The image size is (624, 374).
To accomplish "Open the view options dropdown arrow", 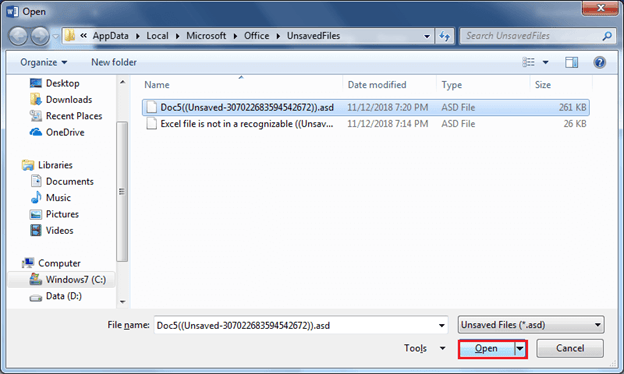I will [x=545, y=62].
